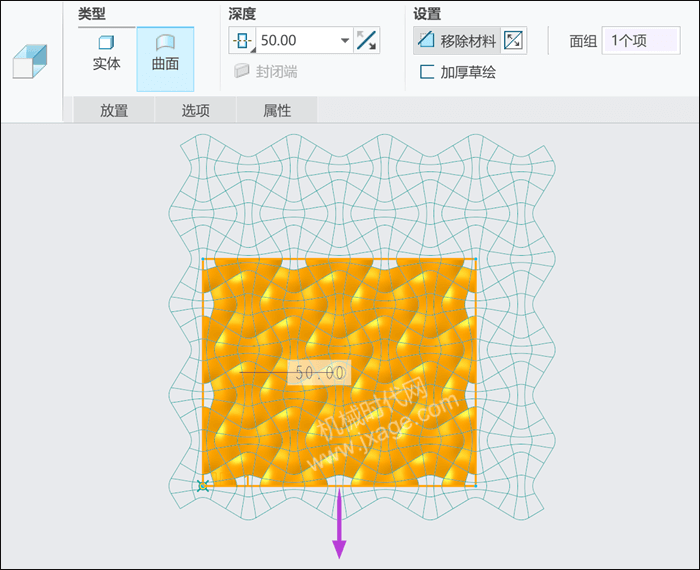
Task: Click the 类型 section heading
Action: pyautogui.click(x=92, y=14)
